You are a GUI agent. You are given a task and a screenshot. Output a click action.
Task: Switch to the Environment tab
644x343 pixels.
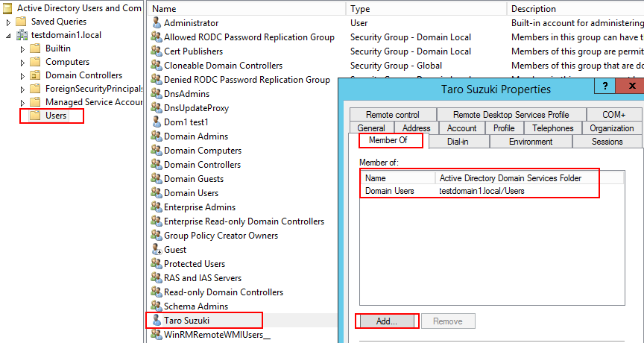(531, 142)
